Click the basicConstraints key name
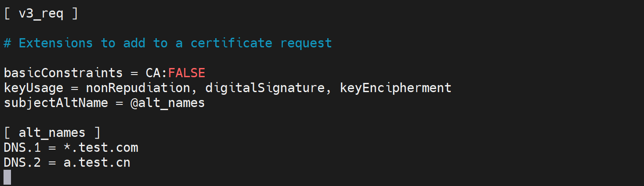This screenshot has width=644, height=186. pos(63,73)
